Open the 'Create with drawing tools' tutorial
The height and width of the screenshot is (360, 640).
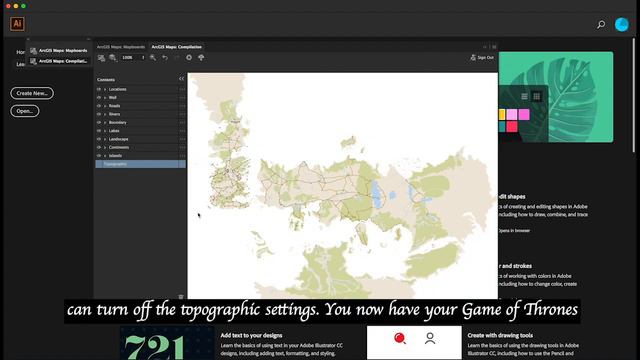coord(500,336)
